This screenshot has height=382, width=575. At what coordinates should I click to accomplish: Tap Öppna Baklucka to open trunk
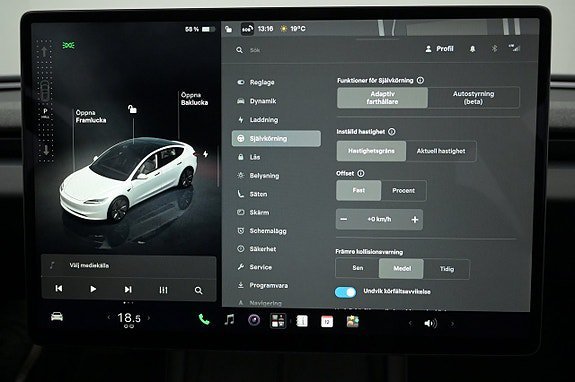pyautogui.click(x=194, y=99)
